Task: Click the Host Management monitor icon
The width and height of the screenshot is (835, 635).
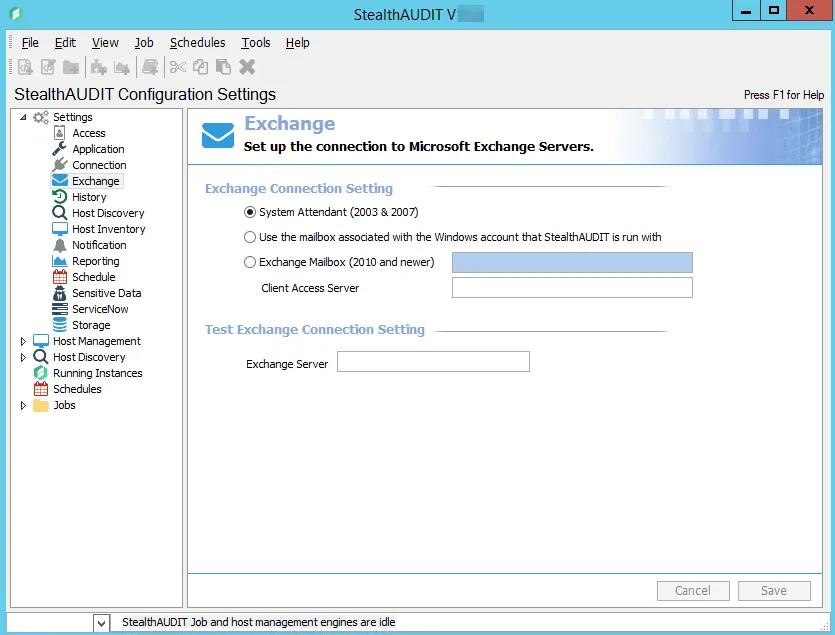Action: click(x=40, y=341)
